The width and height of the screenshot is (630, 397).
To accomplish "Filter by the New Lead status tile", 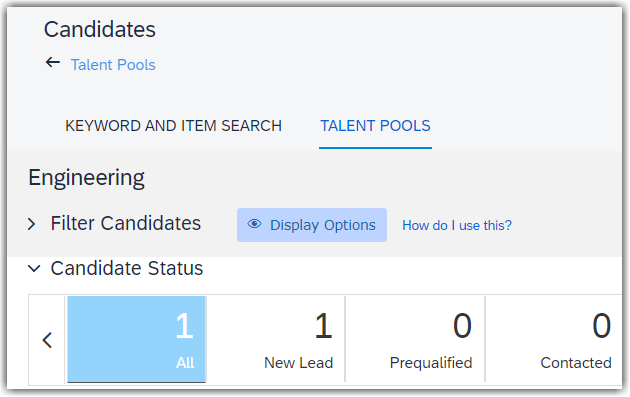I will point(276,340).
